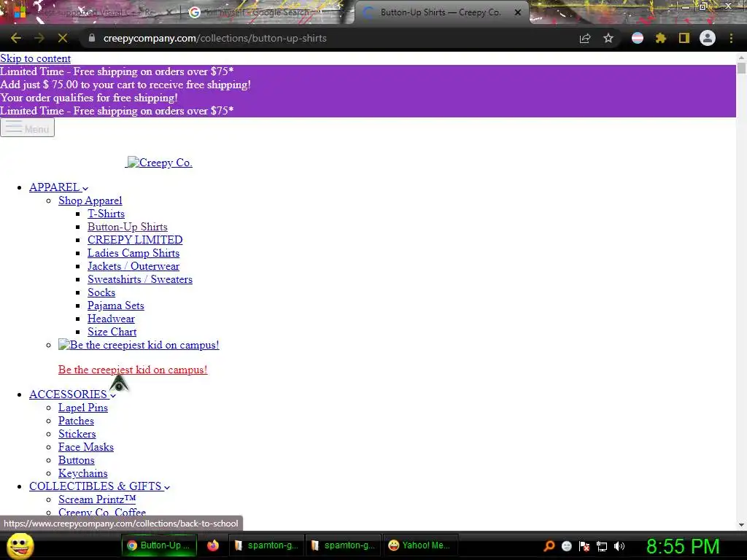Close the Button-Up Shirts tab
Screen dimensions: 747x560
pyautogui.click(x=518, y=12)
